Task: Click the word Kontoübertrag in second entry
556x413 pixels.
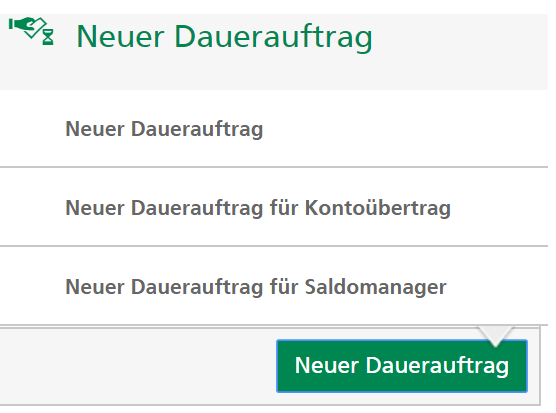Action: click(x=378, y=207)
